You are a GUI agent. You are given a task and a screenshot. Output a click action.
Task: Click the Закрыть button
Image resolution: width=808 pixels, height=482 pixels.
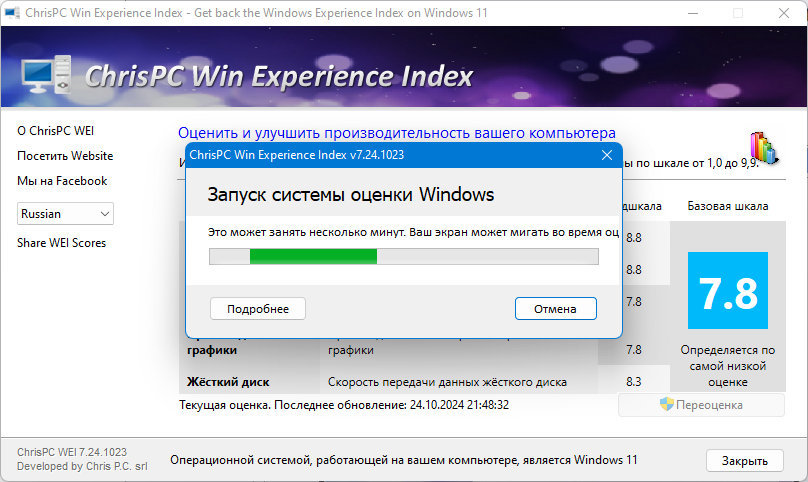pyautogui.click(x=745, y=460)
